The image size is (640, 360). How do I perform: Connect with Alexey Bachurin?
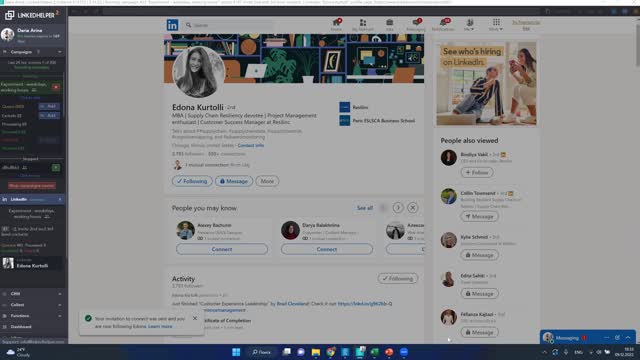pos(222,249)
